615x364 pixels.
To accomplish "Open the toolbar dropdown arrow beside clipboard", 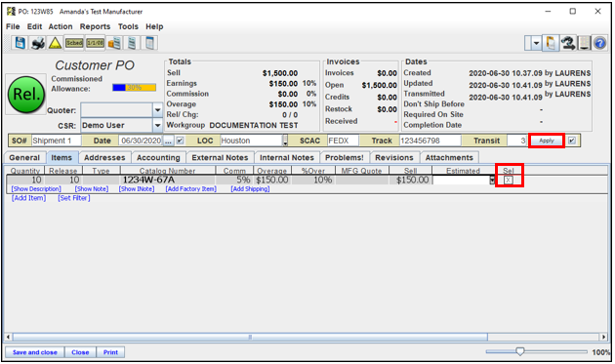I will pos(536,43).
